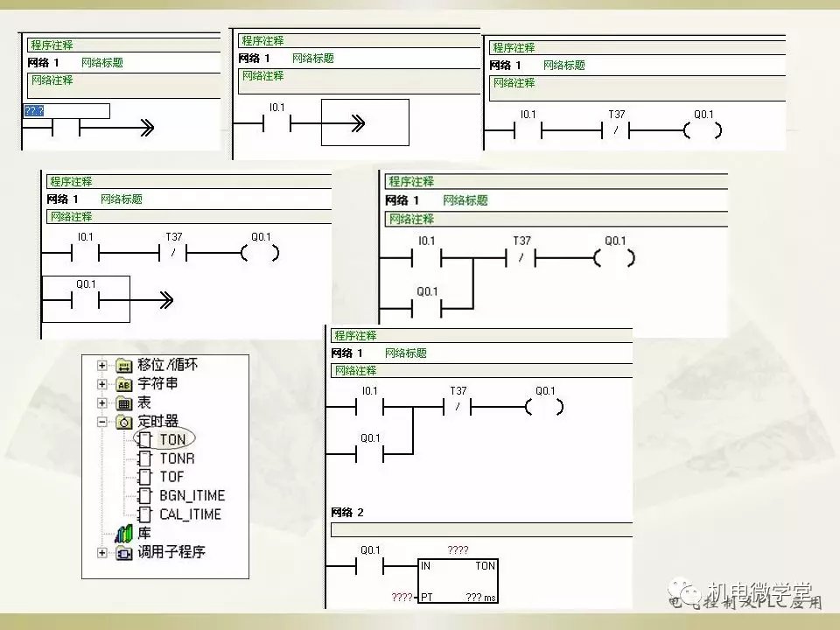Expand the 表 tree node
The image size is (840, 630).
(x=102, y=403)
